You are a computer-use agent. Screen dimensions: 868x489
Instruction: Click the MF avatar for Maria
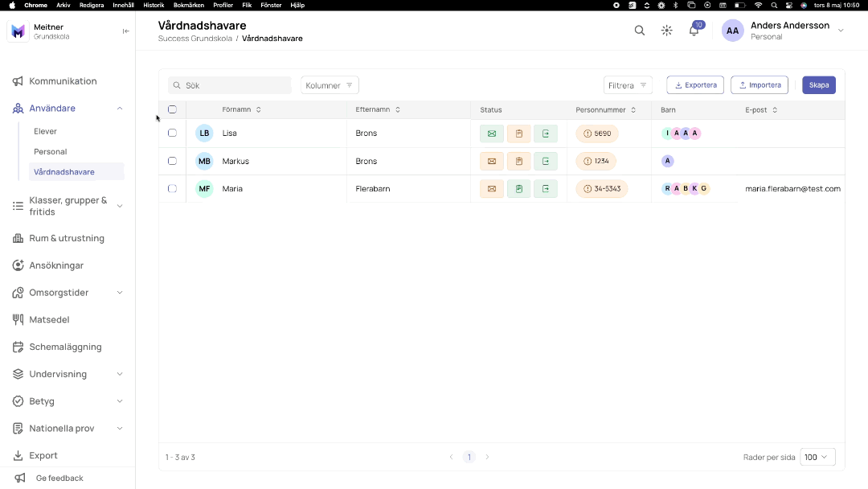204,189
